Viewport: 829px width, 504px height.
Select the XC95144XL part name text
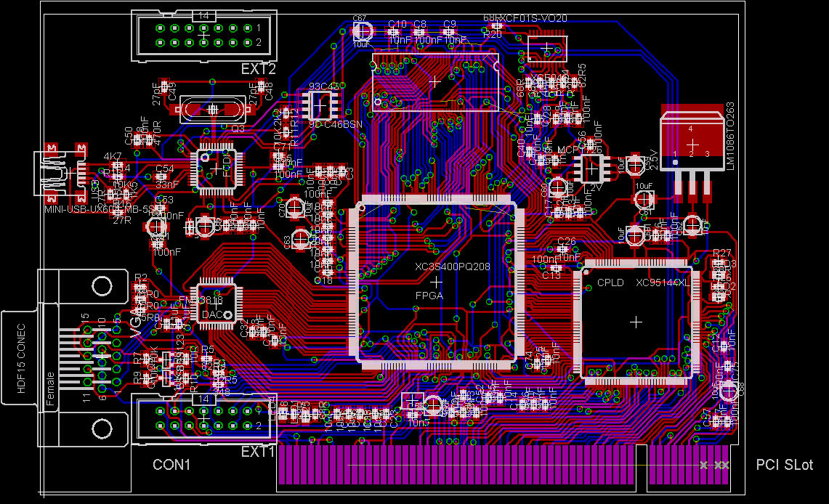(x=663, y=283)
